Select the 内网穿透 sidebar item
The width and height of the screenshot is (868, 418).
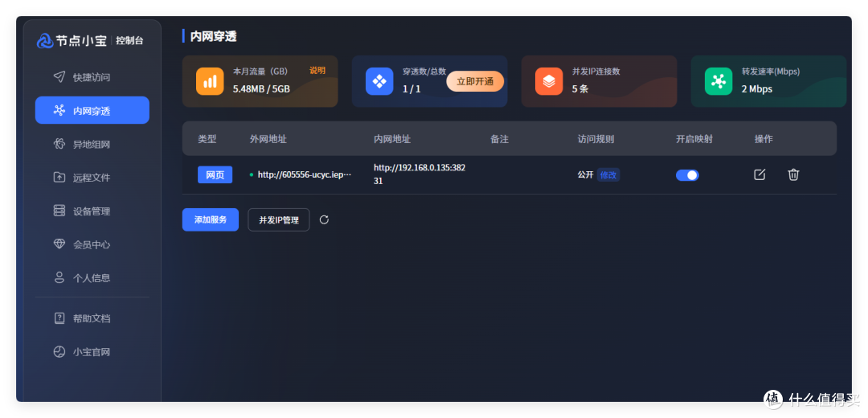[92, 110]
